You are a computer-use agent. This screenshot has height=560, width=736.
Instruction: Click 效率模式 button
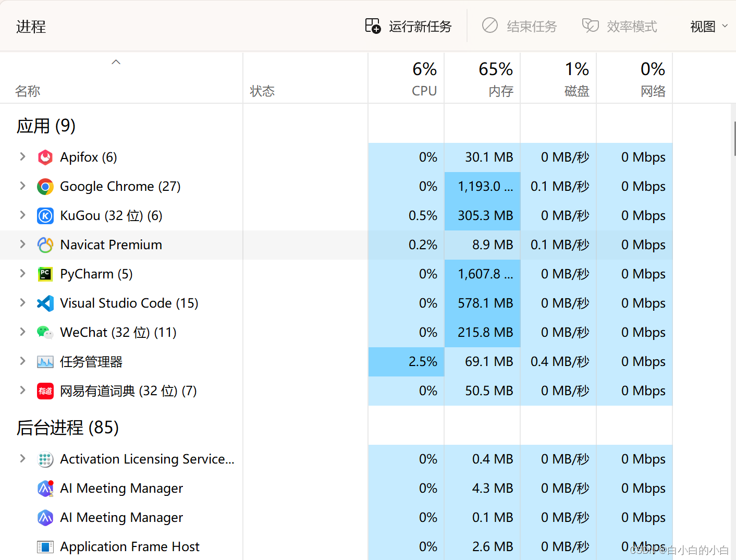click(619, 26)
